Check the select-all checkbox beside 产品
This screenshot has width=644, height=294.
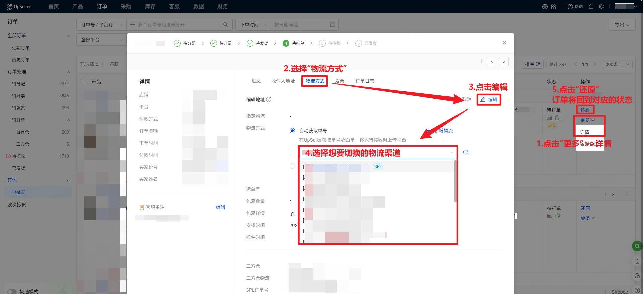click(84, 82)
